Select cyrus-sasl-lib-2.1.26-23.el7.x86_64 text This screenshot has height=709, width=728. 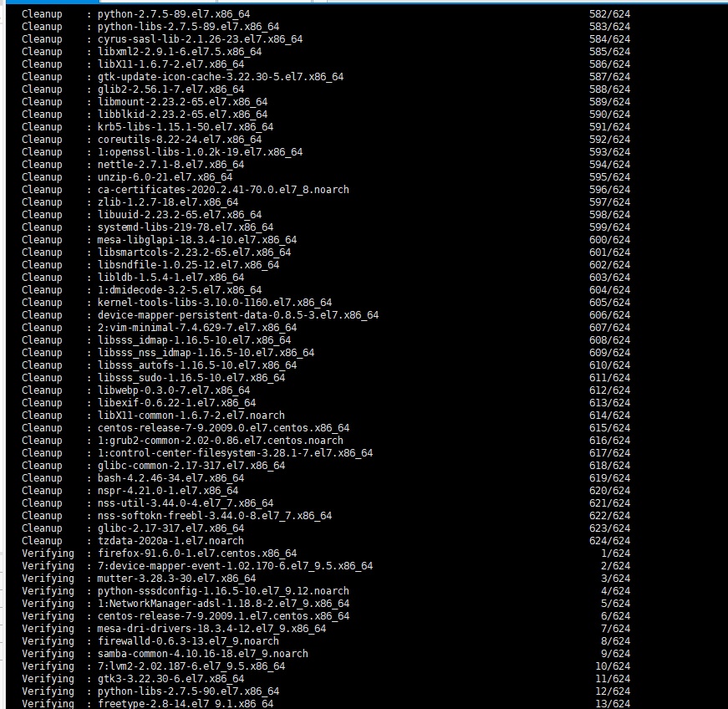200,39
